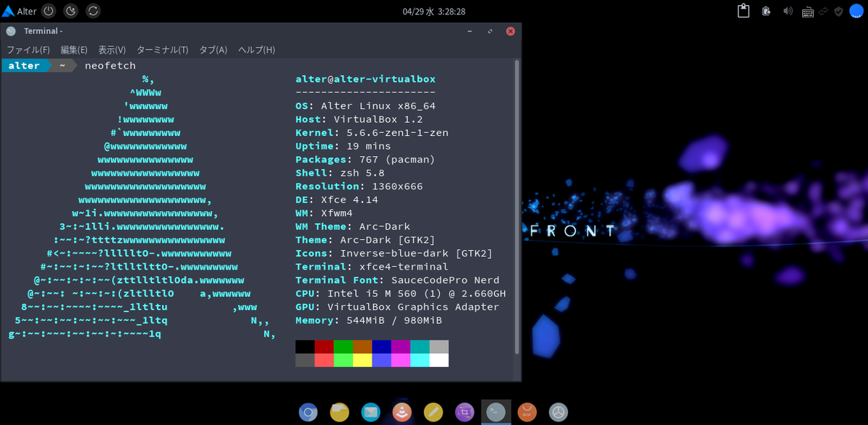The image size is (868, 425).
Task: Click the keyboard input method tray icon
Action: tap(807, 12)
